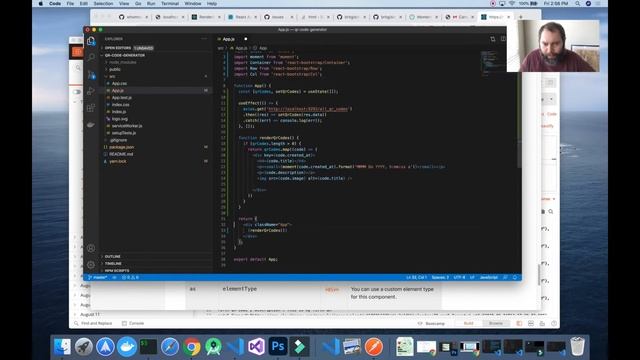Image resolution: width=640 pixels, height=360 pixels.
Task: Open Trash in the dock
Action: (x=577, y=347)
